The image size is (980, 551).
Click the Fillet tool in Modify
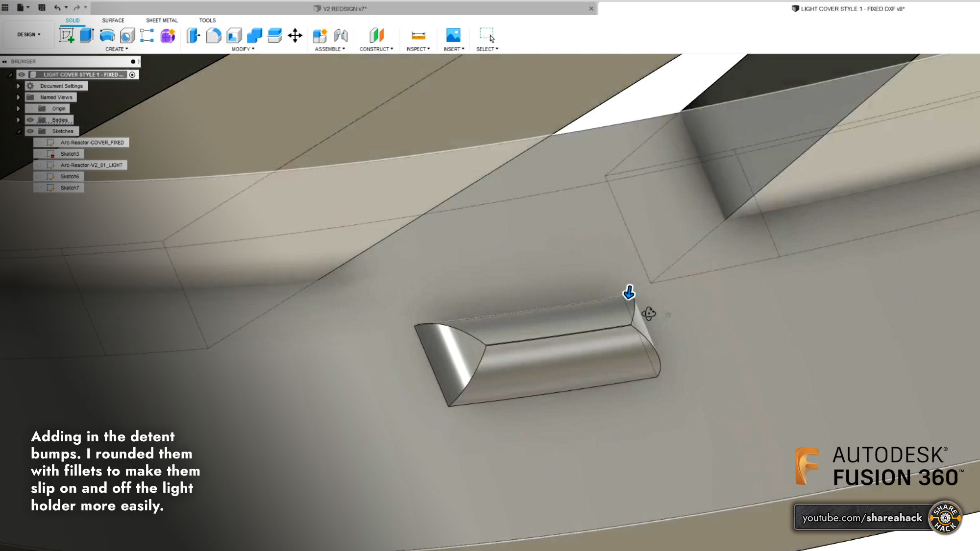tap(214, 35)
